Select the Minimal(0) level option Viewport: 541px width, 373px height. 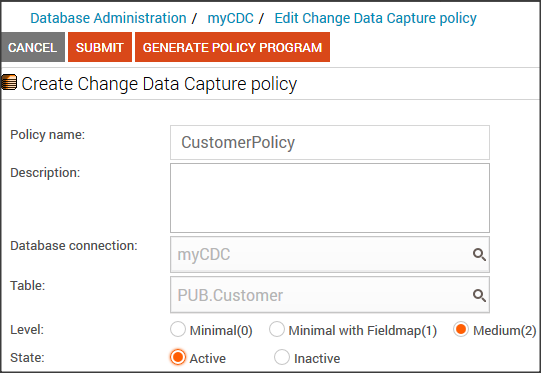178,329
